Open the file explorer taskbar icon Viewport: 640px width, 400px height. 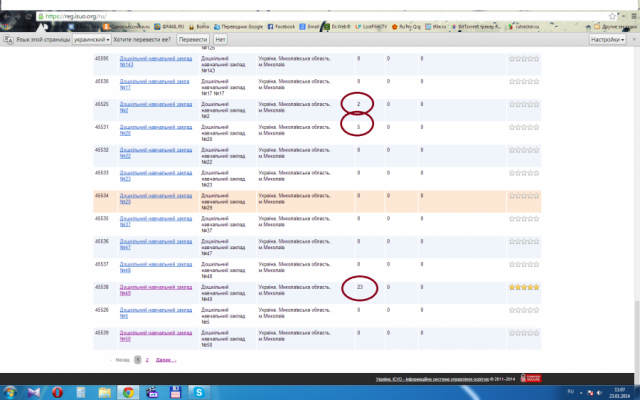[105, 391]
